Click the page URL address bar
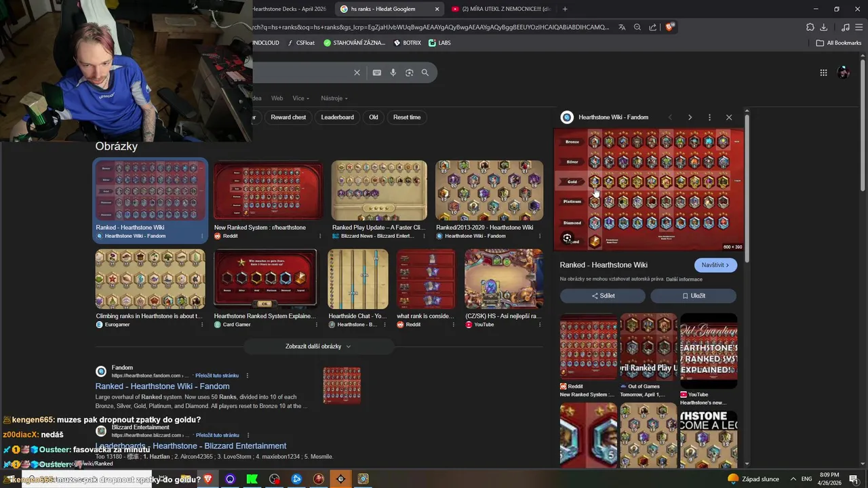The height and width of the screenshot is (488, 868). pos(431,27)
